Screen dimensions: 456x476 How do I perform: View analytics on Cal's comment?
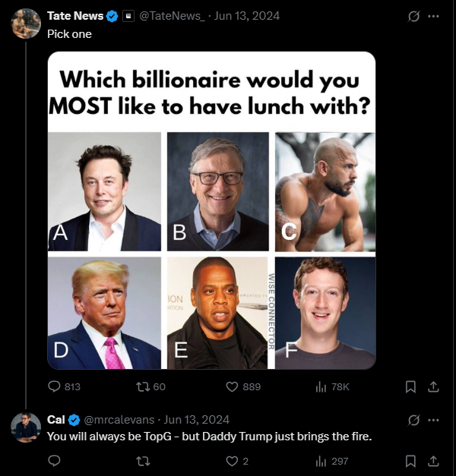(x=321, y=461)
